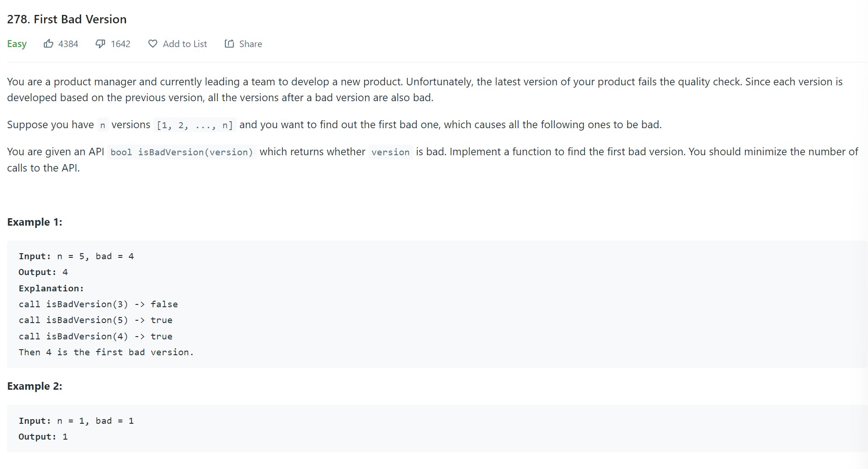868x469 pixels.
Task: Click the Share arrow icon
Action: pos(229,44)
